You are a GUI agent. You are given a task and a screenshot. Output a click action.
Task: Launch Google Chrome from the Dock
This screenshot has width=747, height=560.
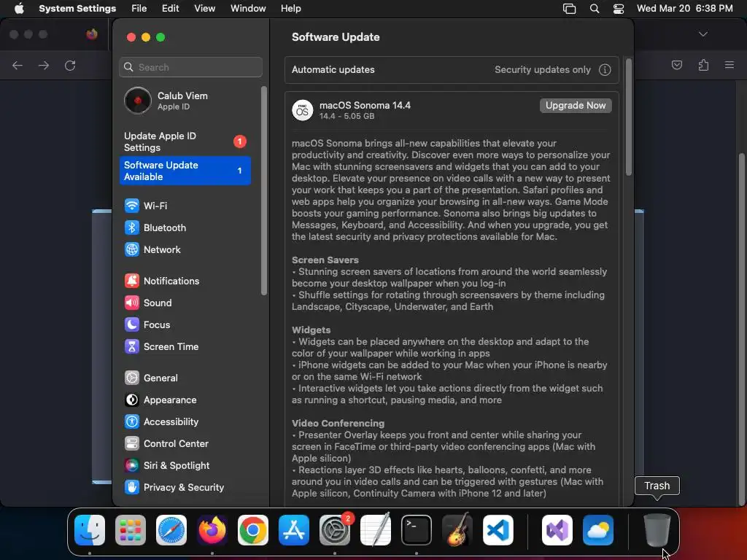pyautogui.click(x=253, y=530)
